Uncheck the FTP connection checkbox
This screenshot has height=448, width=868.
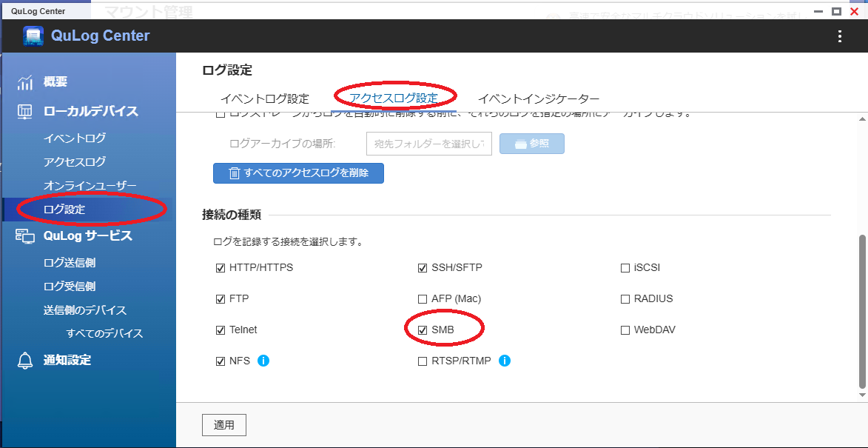(221, 299)
